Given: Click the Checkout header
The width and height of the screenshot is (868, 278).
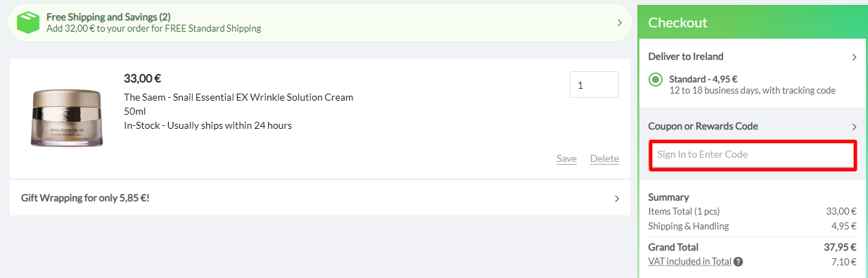Looking at the screenshot, I should coord(677,23).
